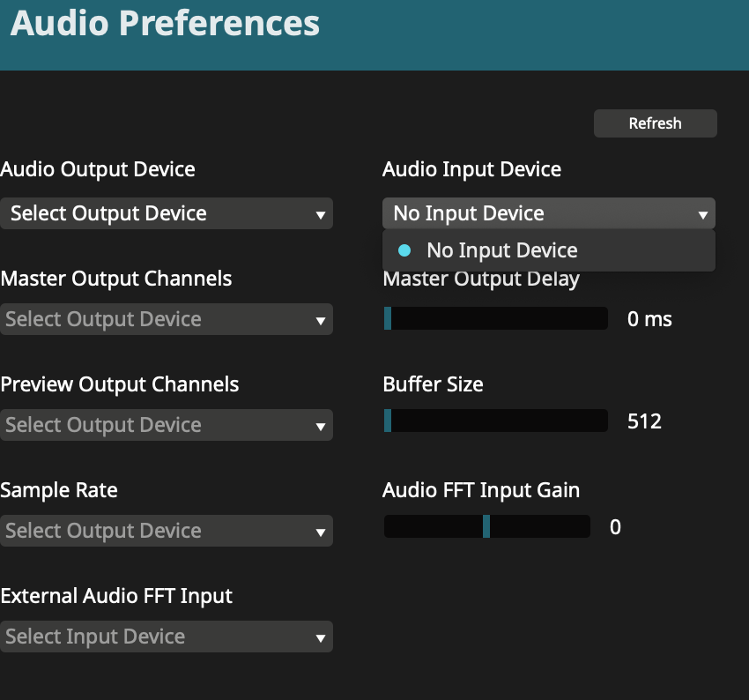
Task: Click the "512" buffer size value
Action: pos(644,421)
